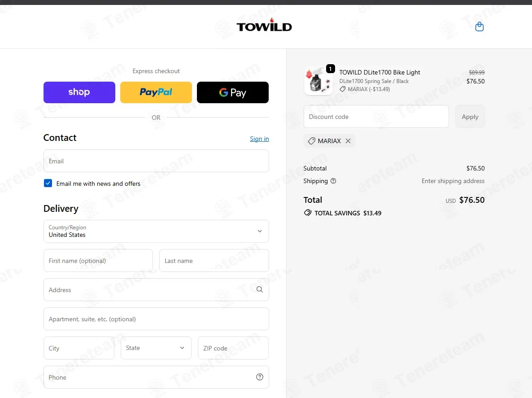This screenshot has width=532, height=398.
Task: Click the struck-through $89.99 price
Action: coord(477,72)
